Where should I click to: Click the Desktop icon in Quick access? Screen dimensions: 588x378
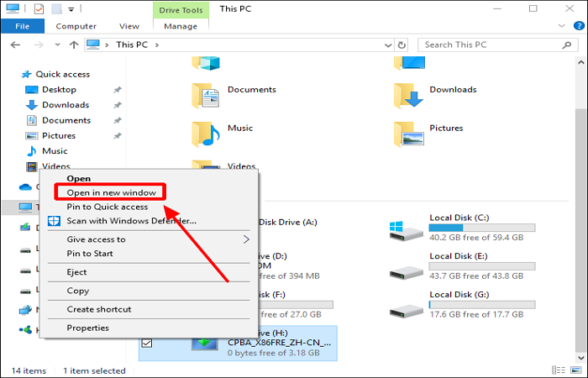(32, 90)
